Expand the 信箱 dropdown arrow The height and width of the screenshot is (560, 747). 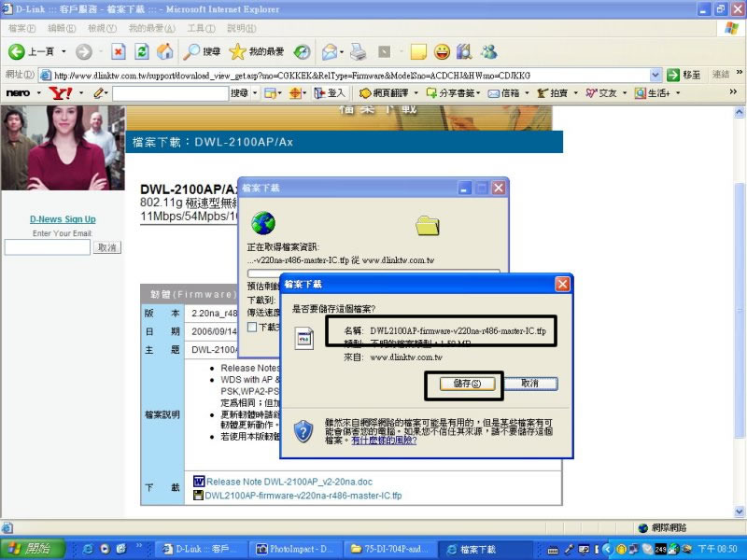(x=527, y=92)
